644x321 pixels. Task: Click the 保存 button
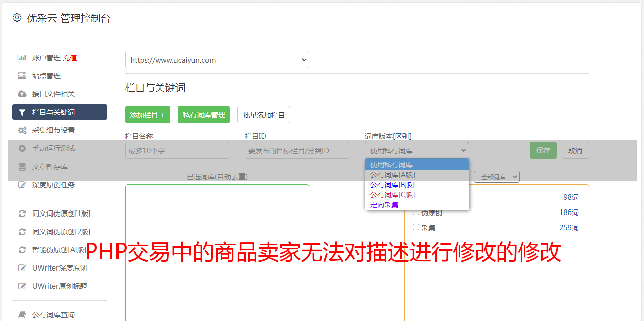pyautogui.click(x=543, y=150)
